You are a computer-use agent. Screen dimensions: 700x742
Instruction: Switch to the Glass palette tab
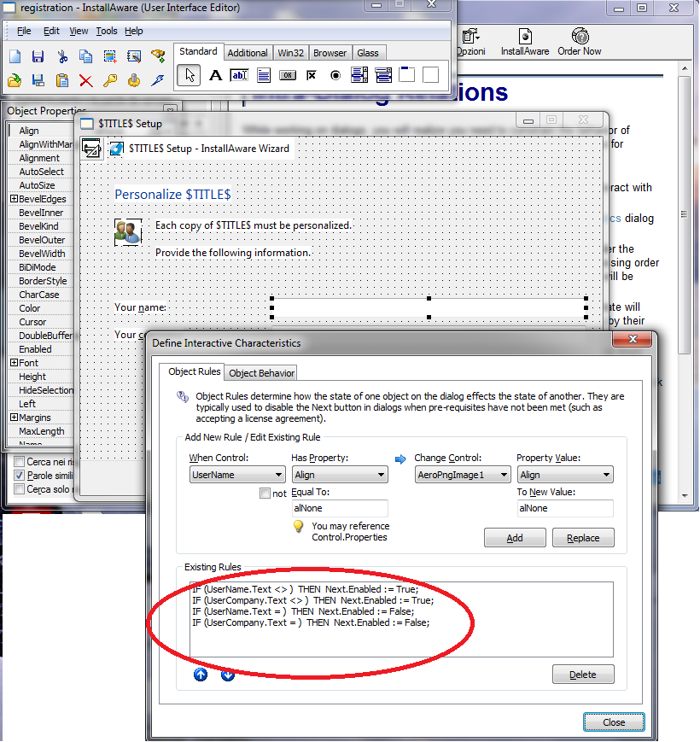pos(367,53)
